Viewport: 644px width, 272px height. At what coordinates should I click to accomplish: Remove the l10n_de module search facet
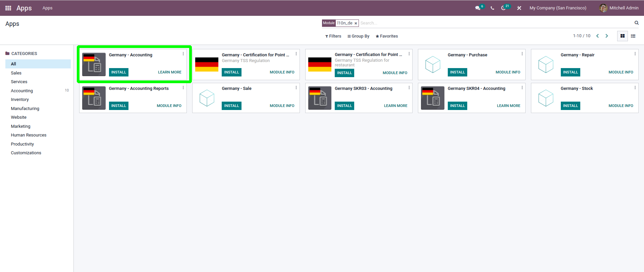(356, 23)
